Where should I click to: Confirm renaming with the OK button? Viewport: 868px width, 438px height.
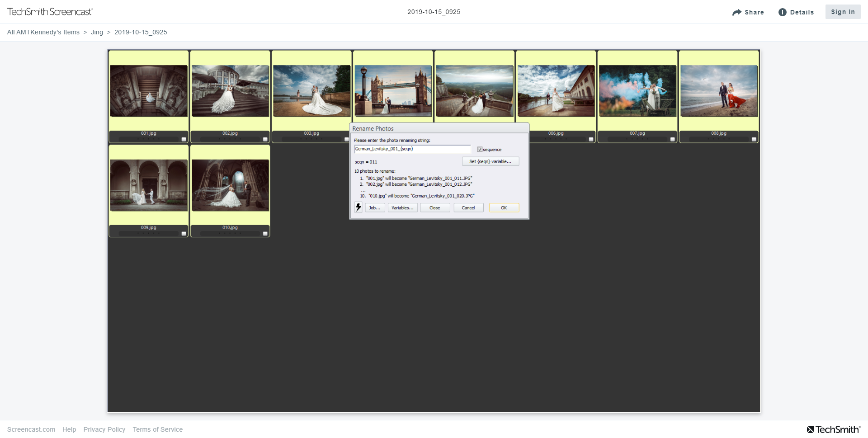pyautogui.click(x=504, y=207)
